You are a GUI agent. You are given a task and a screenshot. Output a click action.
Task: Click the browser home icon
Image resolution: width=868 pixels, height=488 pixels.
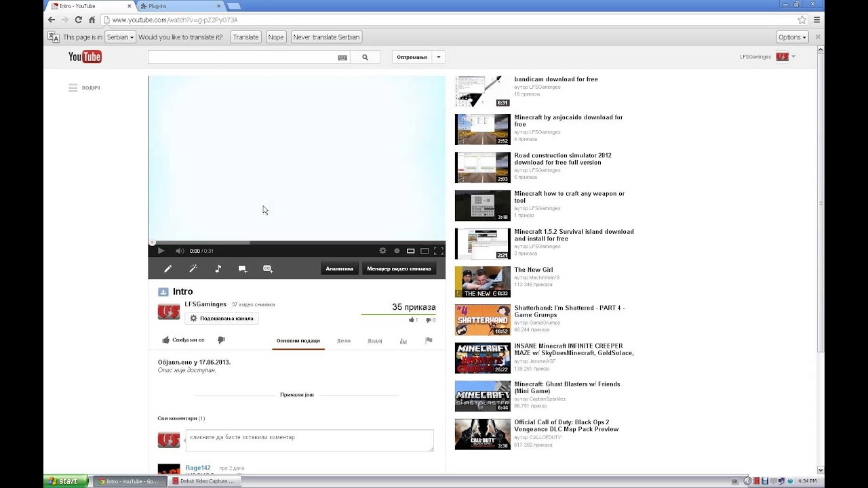coord(92,20)
